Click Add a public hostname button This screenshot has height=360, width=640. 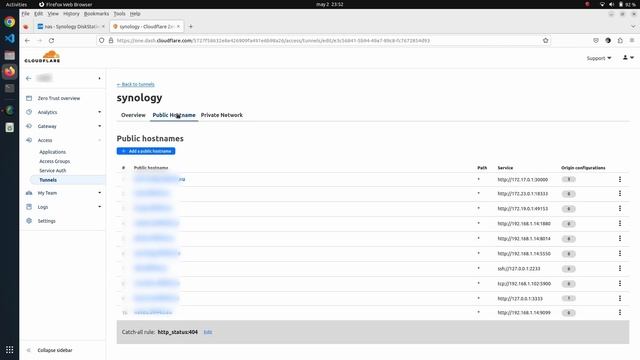click(146, 151)
